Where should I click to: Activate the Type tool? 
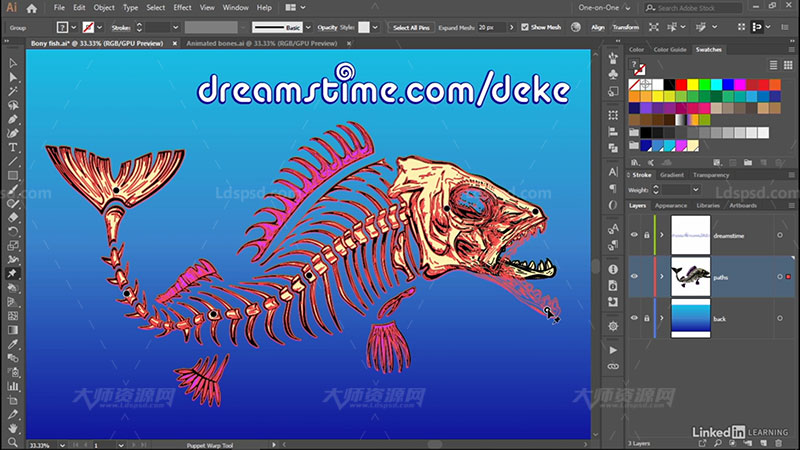(13, 147)
